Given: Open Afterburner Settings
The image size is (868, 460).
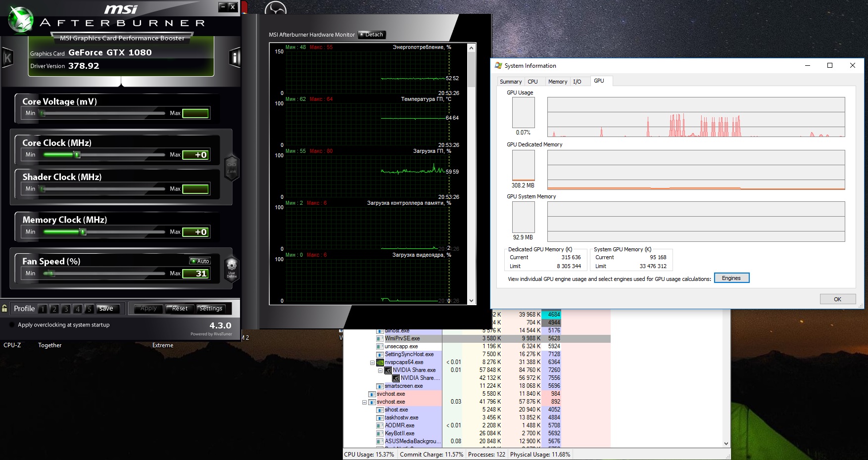Looking at the screenshot, I should coord(211,309).
